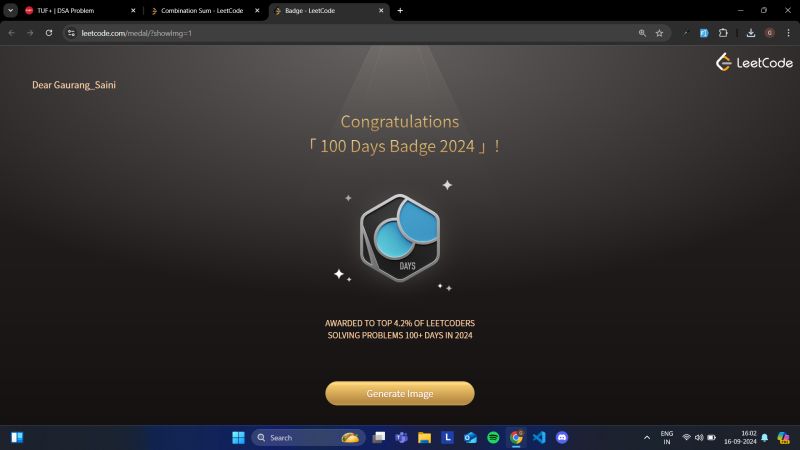Open the notifications bell
The image size is (800, 450).
pyautogui.click(x=764, y=437)
